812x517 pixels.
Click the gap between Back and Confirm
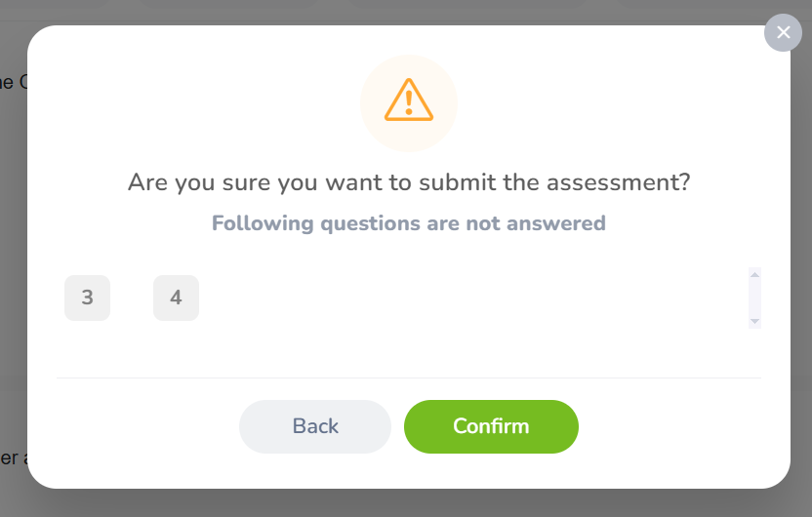(x=398, y=426)
